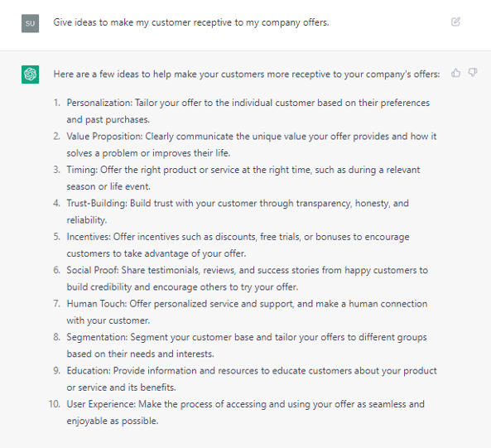Click the 'Incentives' heading in item 5
The image size is (491, 448).
[89, 237]
